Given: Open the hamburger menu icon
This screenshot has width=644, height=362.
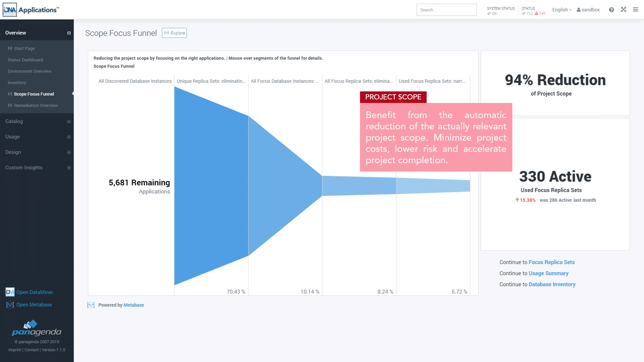Looking at the screenshot, I should pos(635,10).
